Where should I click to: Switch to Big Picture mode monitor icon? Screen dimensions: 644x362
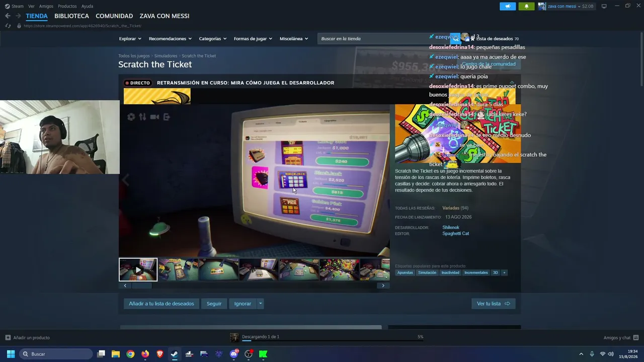[x=604, y=6]
